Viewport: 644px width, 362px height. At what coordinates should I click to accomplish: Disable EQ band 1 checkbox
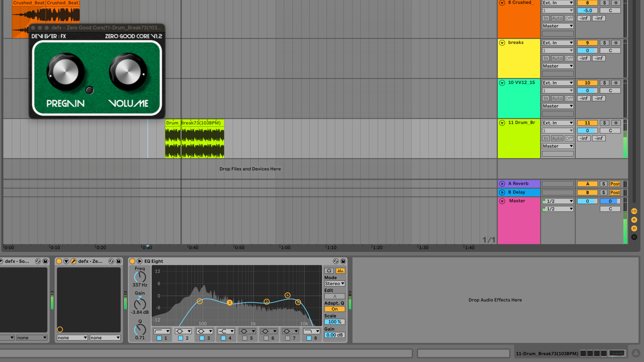click(159, 338)
